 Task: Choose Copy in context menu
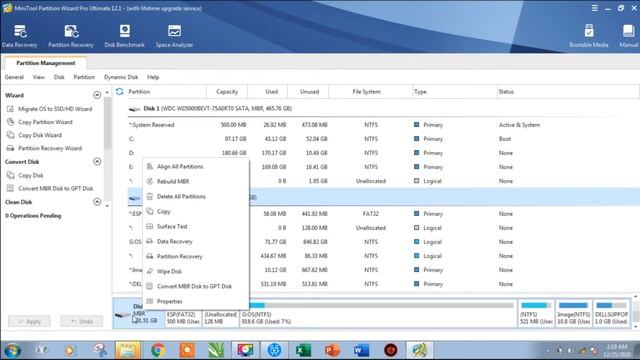tap(196, 211)
